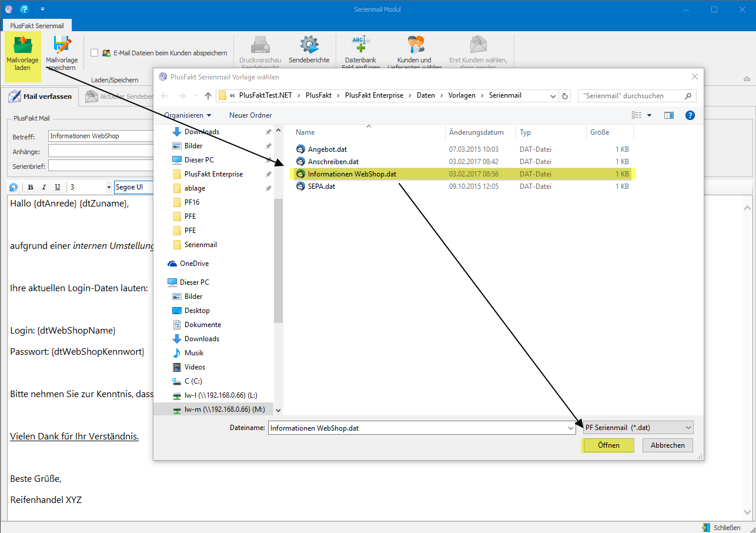Image resolution: width=756 pixels, height=533 pixels.
Task: Collapse the ribbon with the chevron
Action: click(x=747, y=79)
